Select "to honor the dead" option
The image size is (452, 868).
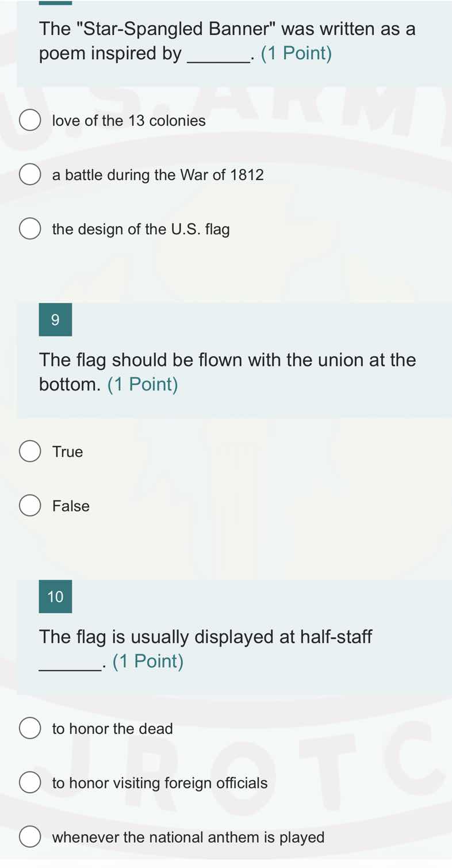point(29,728)
